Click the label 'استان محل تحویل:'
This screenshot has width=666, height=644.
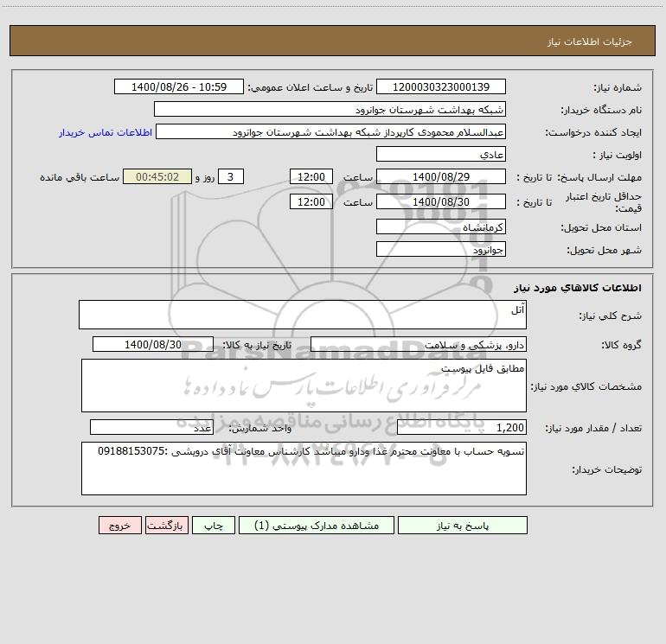tap(601, 228)
